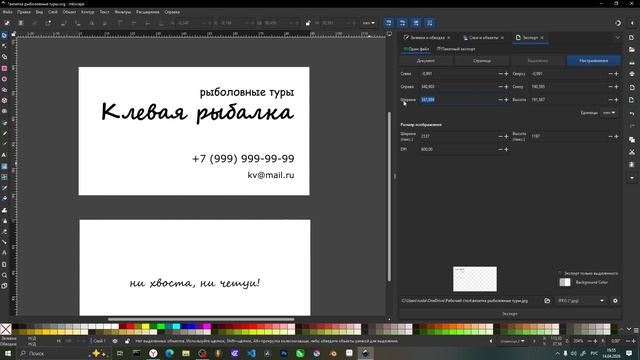This screenshot has height=360, width=640.
Task: Click the Документ export area button
Action: tap(426, 60)
